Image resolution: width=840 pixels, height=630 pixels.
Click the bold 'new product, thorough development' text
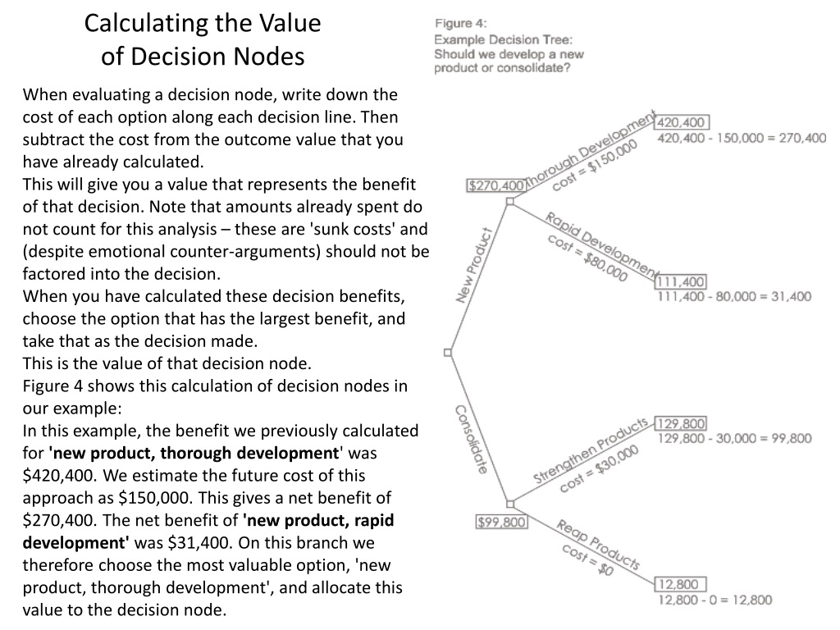[x=194, y=452]
